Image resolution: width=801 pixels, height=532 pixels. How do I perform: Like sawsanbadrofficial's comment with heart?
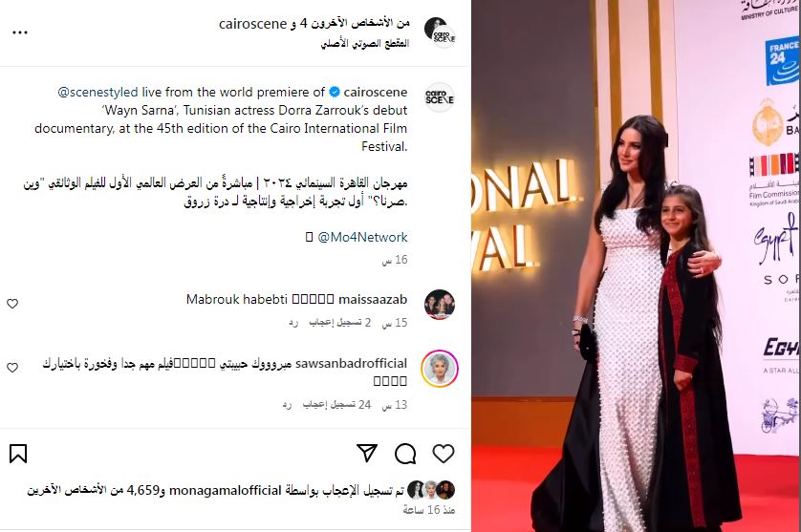(x=12, y=368)
